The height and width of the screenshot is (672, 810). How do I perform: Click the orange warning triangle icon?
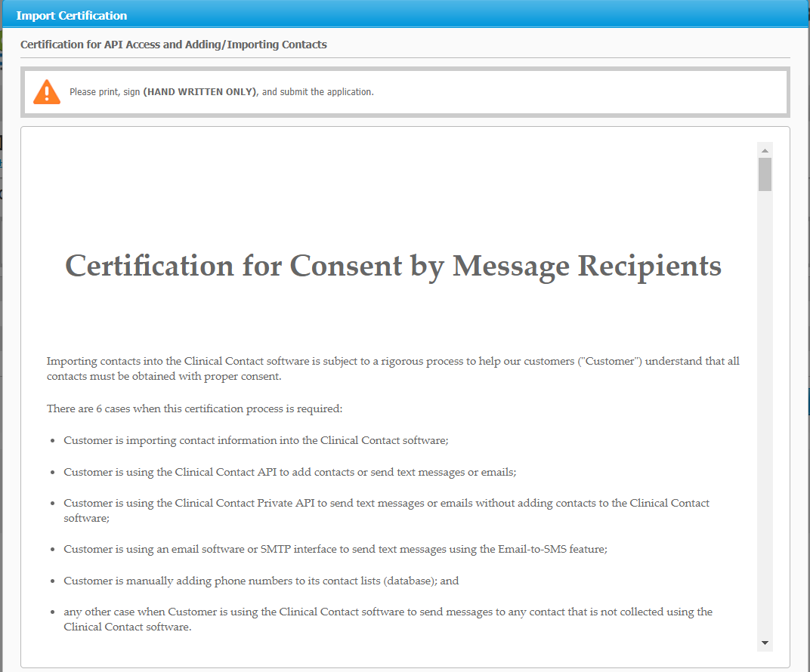(x=47, y=92)
